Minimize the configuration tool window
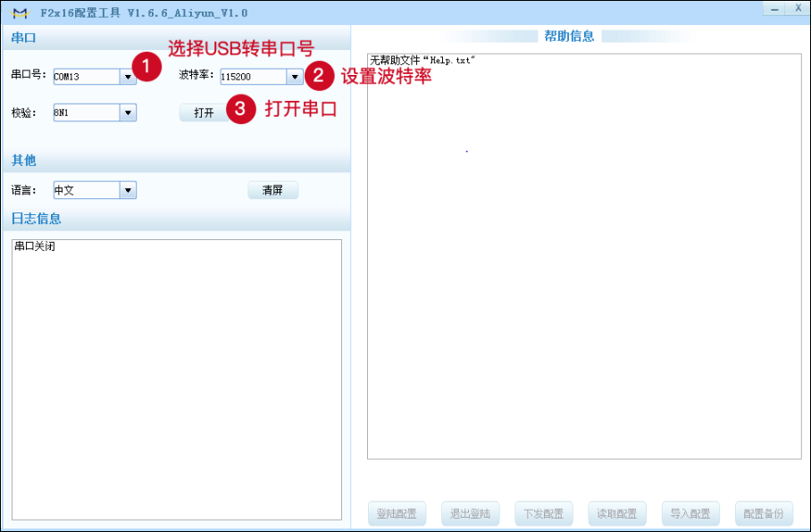Screen dimensions: 811x532 (774, 9)
